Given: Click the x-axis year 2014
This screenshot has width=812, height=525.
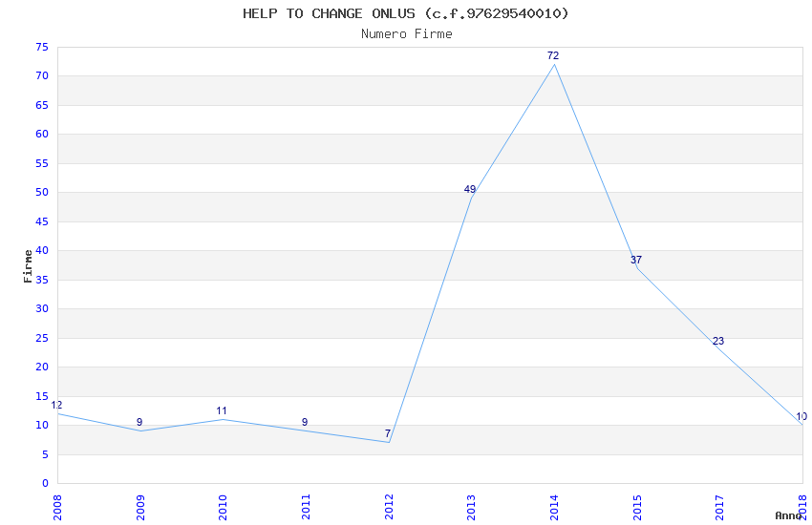Looking at the screenshot, I should (554, 508).
